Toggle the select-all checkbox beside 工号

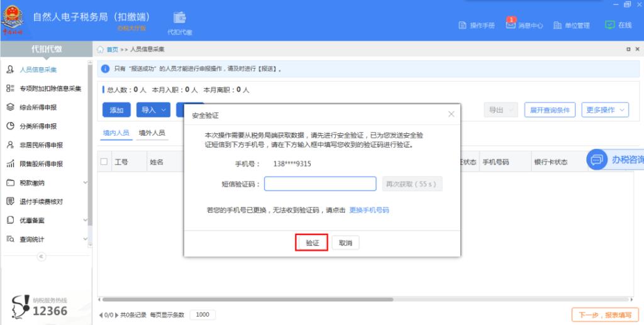(x=104, y=162)
